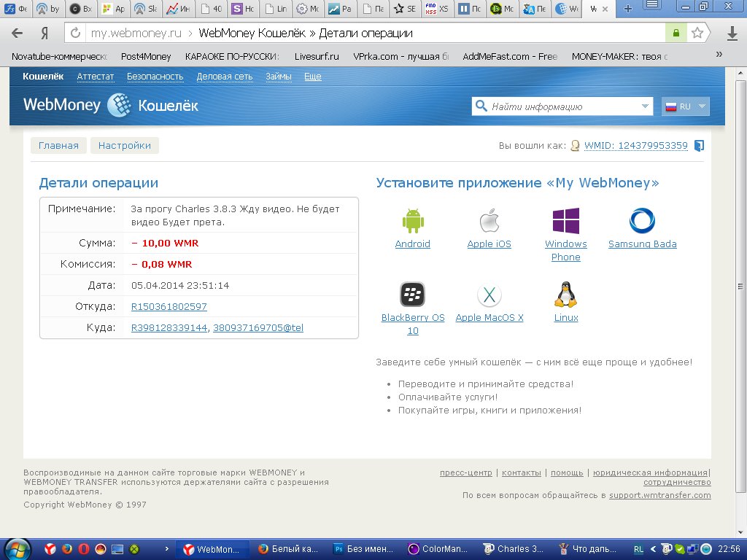Image resolution: width=747 pixels, height=560 pixels.
Task: Open the Samsung Bada app icon
Action: pyautogui.click(x=642, y=220)
